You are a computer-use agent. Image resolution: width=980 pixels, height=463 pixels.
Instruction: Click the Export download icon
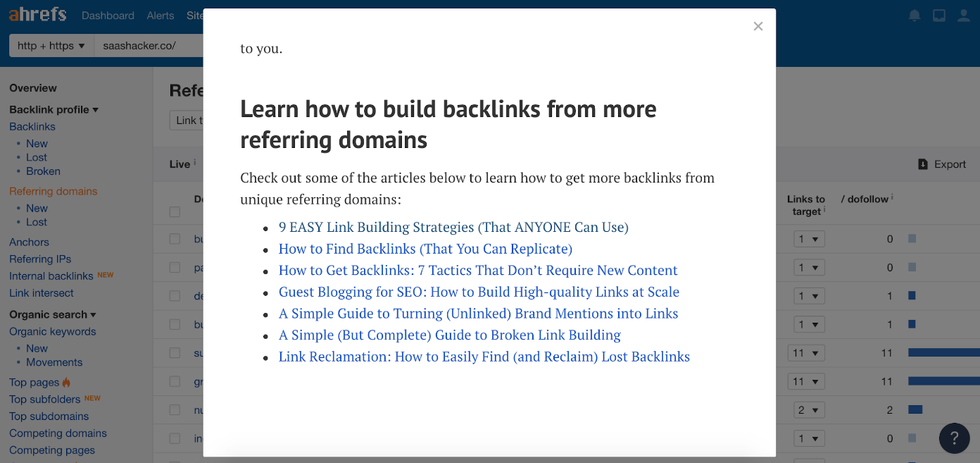(923, 164)
